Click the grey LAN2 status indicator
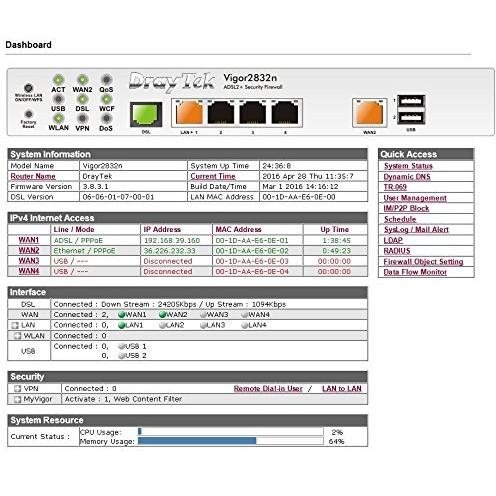 click(x=163, y=325)
